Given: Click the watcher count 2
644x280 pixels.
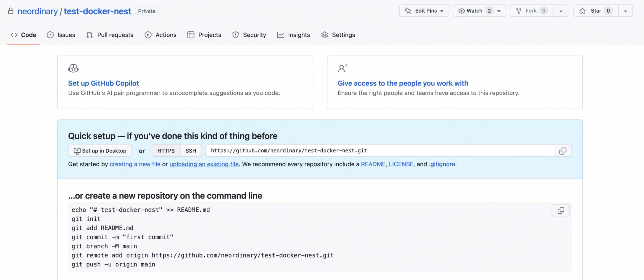Looking at the screenshot, I should pos(489,11).
